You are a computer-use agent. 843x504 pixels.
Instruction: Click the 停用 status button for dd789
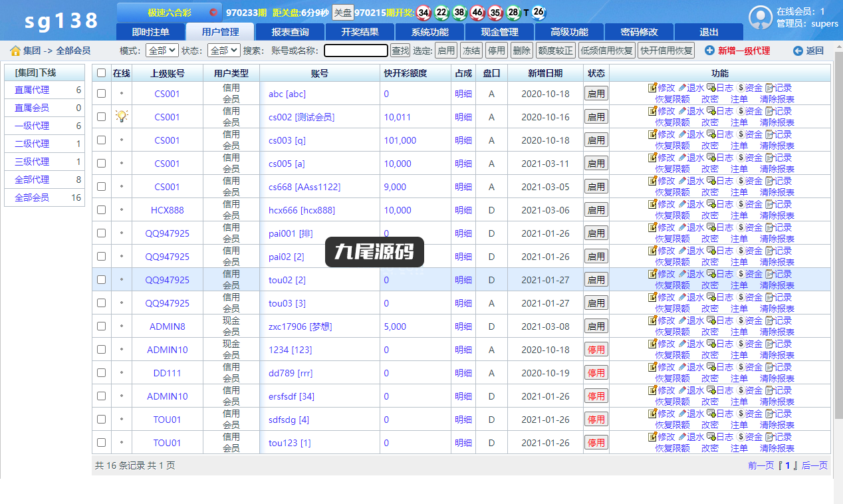click(x=596, y=373)
